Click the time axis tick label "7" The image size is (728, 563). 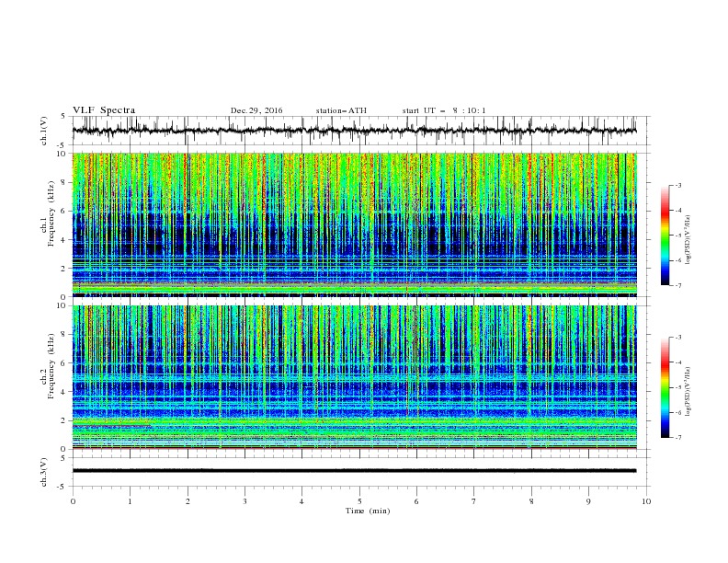[474, 501]
